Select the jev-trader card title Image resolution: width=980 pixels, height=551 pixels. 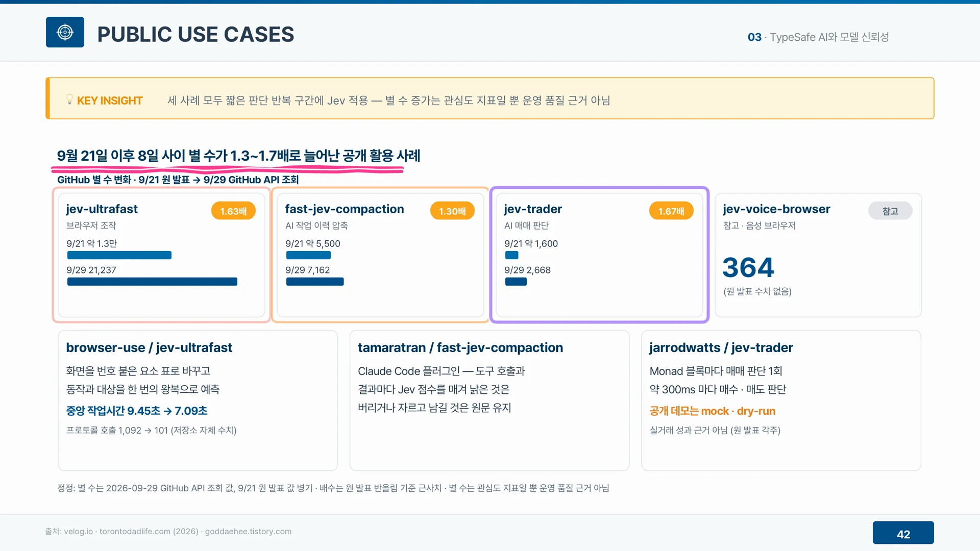(x=533, y=209)
